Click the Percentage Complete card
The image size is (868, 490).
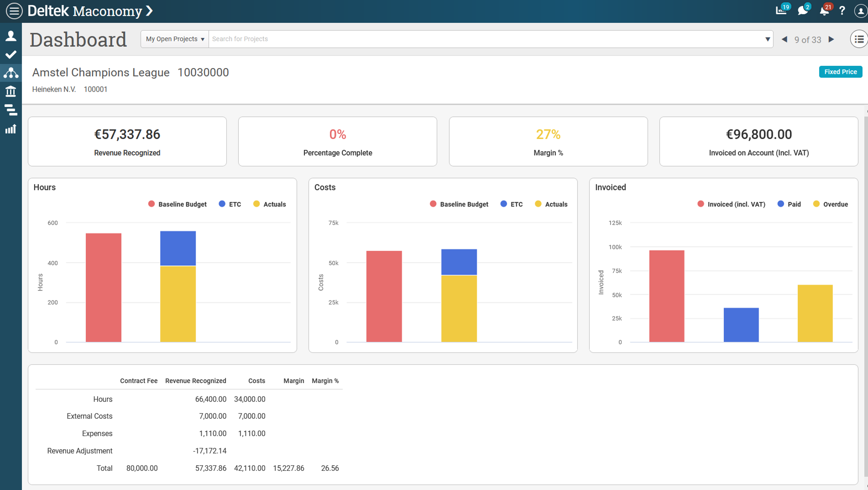338,142
